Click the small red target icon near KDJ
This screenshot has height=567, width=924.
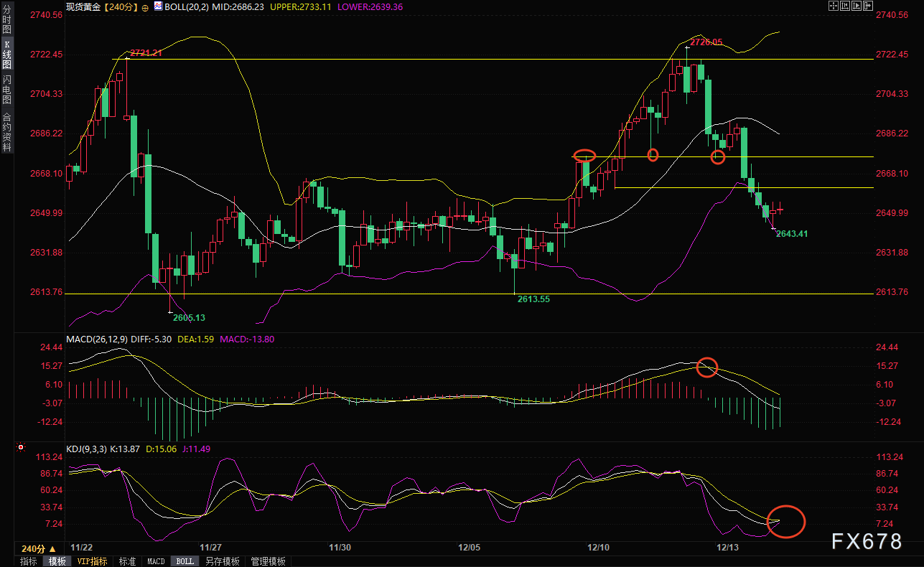[20, 448]
